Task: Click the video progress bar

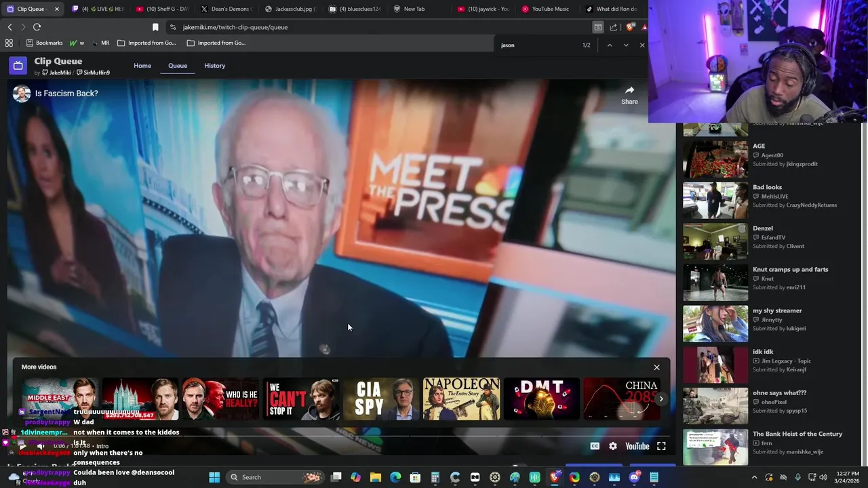Action: pyautogui.click(x=341, y=436)
